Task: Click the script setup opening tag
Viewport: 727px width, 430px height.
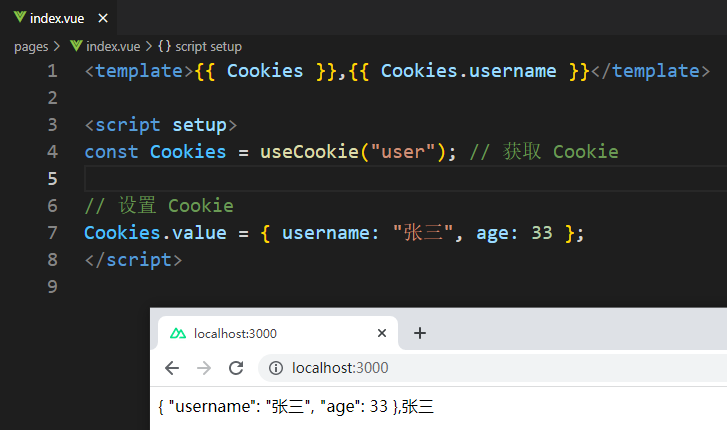Action: [160, 125]
